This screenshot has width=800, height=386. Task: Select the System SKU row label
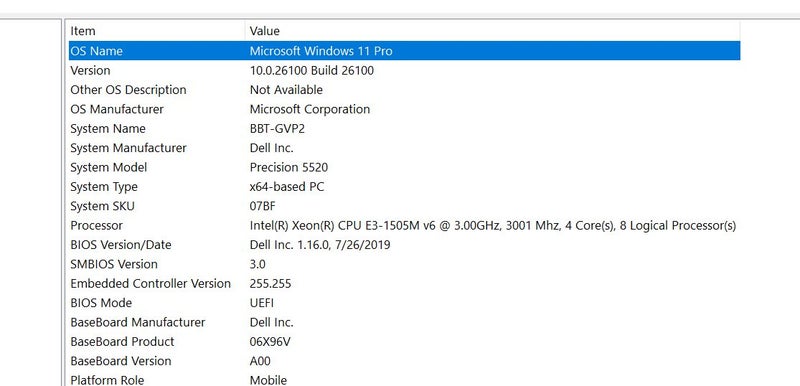pos(103,206)
